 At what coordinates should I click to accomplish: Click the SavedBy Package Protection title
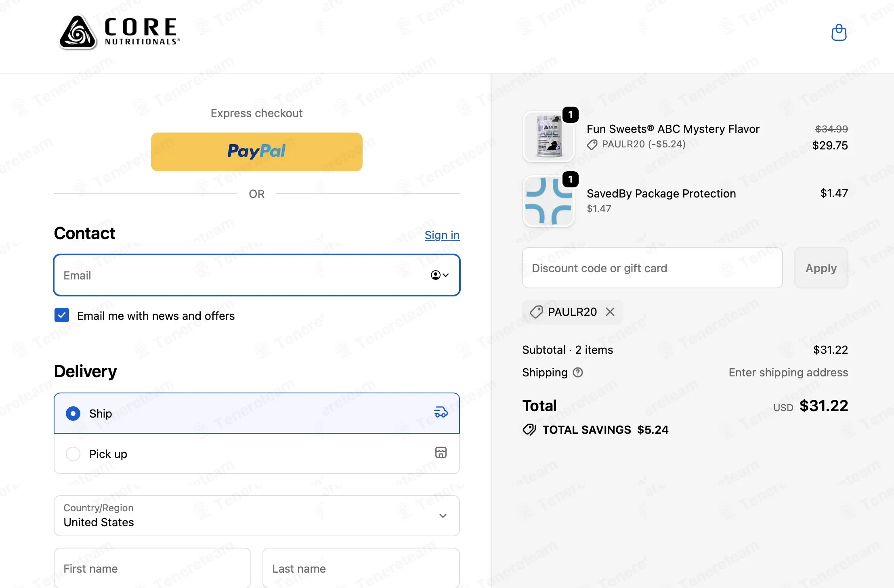point(661,193)
